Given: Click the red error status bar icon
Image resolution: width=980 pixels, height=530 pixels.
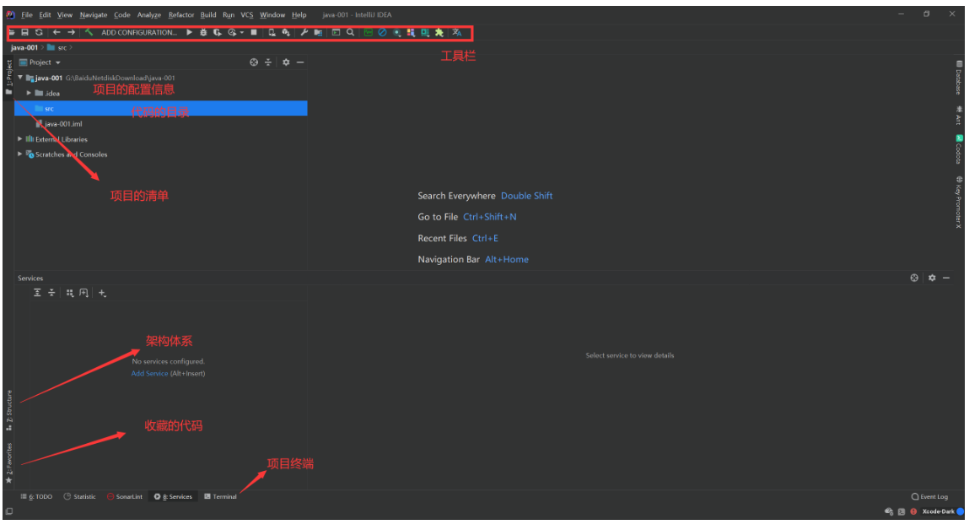Looking at the screenshot, I should [x=913, y=511].
